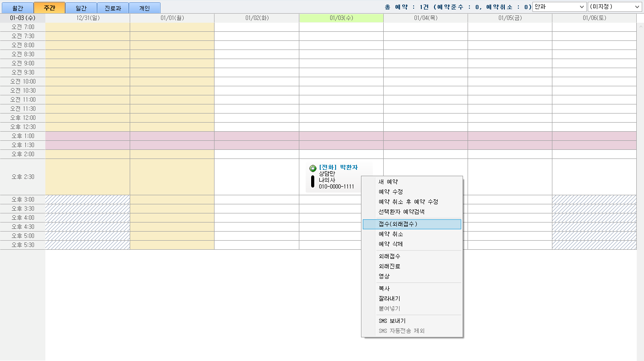644x361 pixels.
Task: Switch to the 월간 tab
Action: [x=17, y=8]
